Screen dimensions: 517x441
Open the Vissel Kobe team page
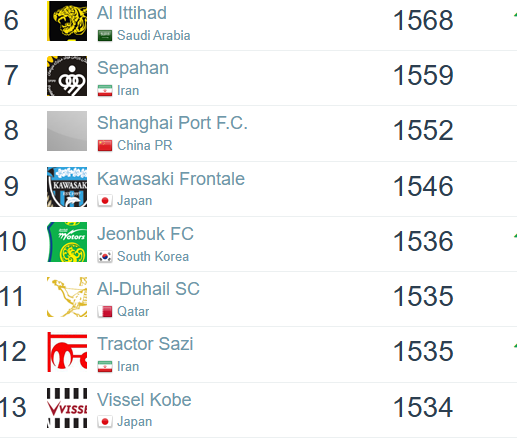coord(144,400)
